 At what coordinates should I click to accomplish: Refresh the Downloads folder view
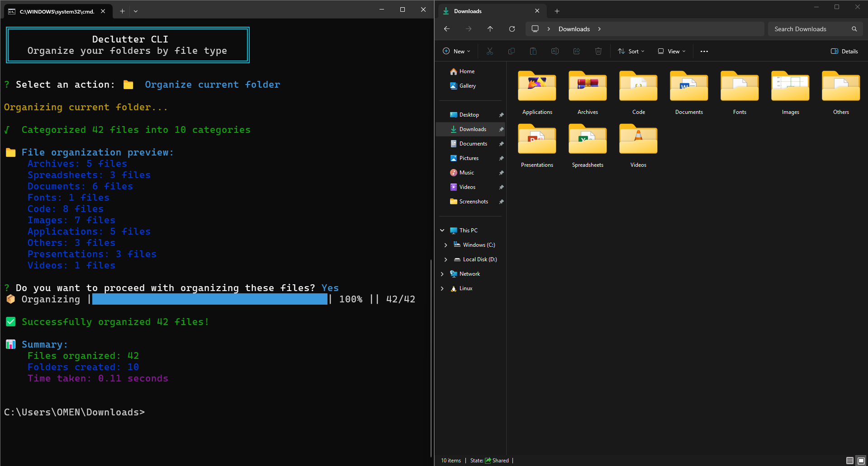pos(512,29)
